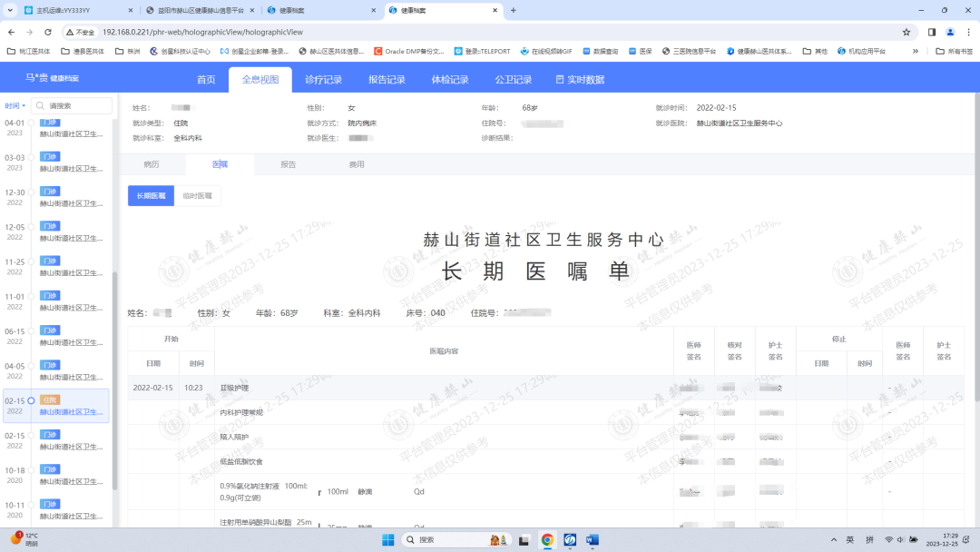Viewport: 980px width, 552px height.
Task: Expand the bookmarks bar overflow chevron
Action: 916,51
